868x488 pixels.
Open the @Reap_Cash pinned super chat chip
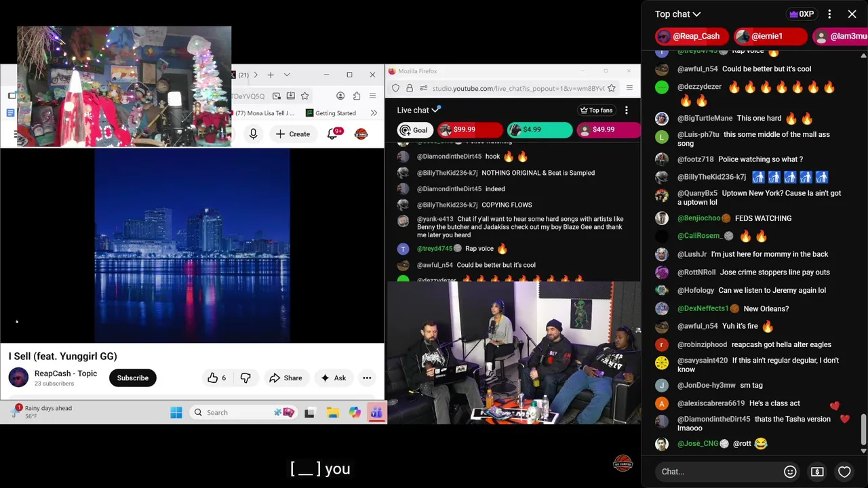click(x=692, y=36)
